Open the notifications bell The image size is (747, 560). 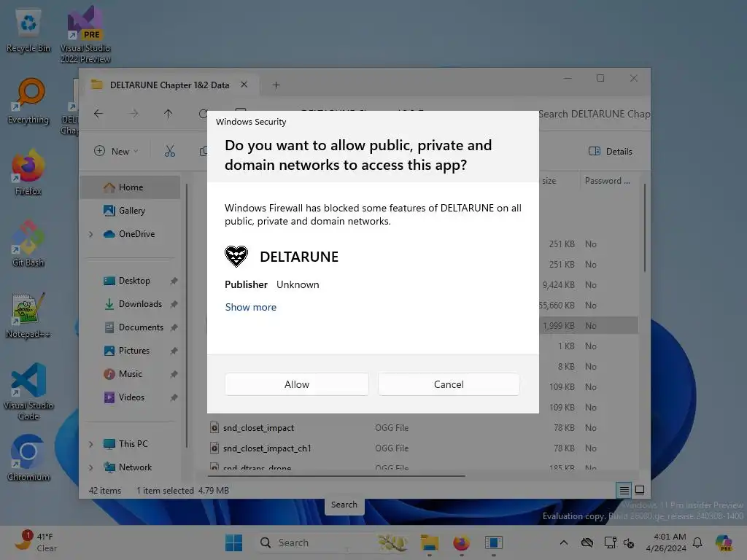tap(697, 542)
